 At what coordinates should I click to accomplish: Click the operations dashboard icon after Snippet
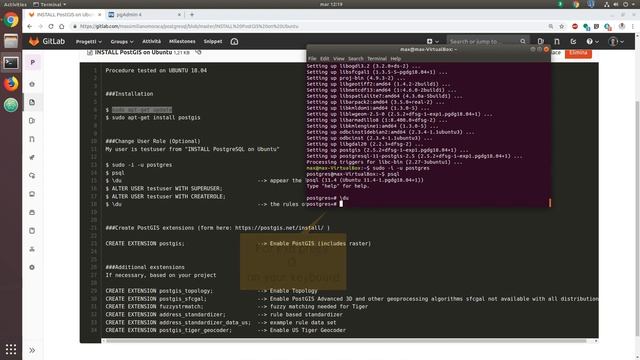coord(234,42)
